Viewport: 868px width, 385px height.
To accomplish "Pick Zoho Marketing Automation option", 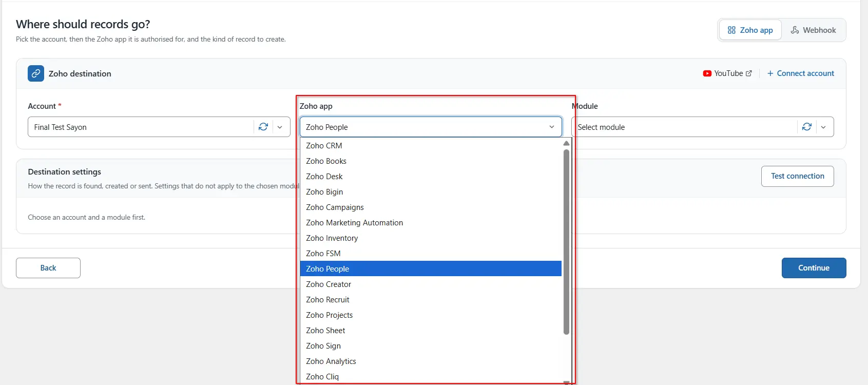I will (x=431, y=223).
